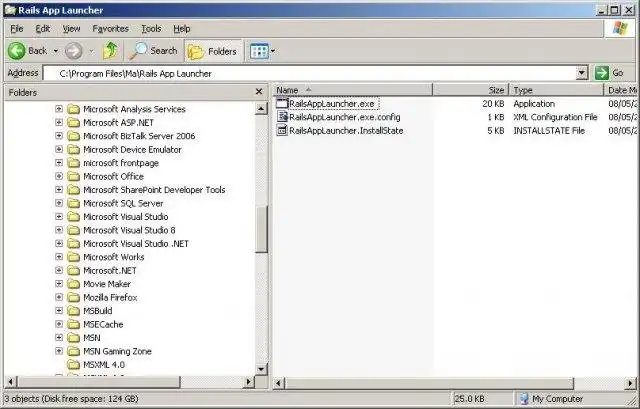640x409 pixels.
Task: Sort files by the Name column header
Action: [353, 90]
